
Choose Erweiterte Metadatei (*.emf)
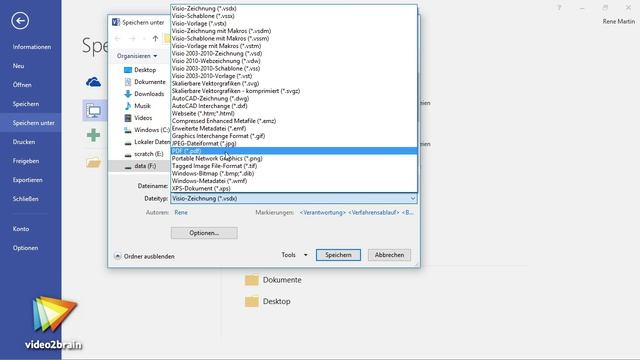click(x=294, y=128)
